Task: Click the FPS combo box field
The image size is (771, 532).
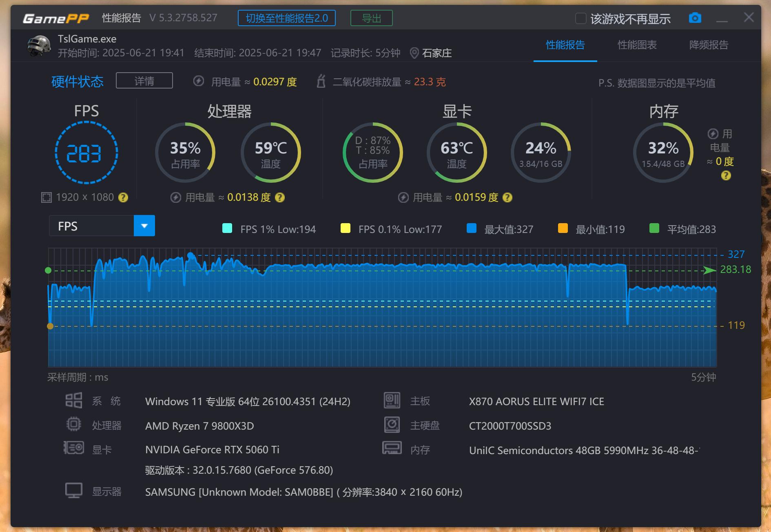Action: point(102,226)
